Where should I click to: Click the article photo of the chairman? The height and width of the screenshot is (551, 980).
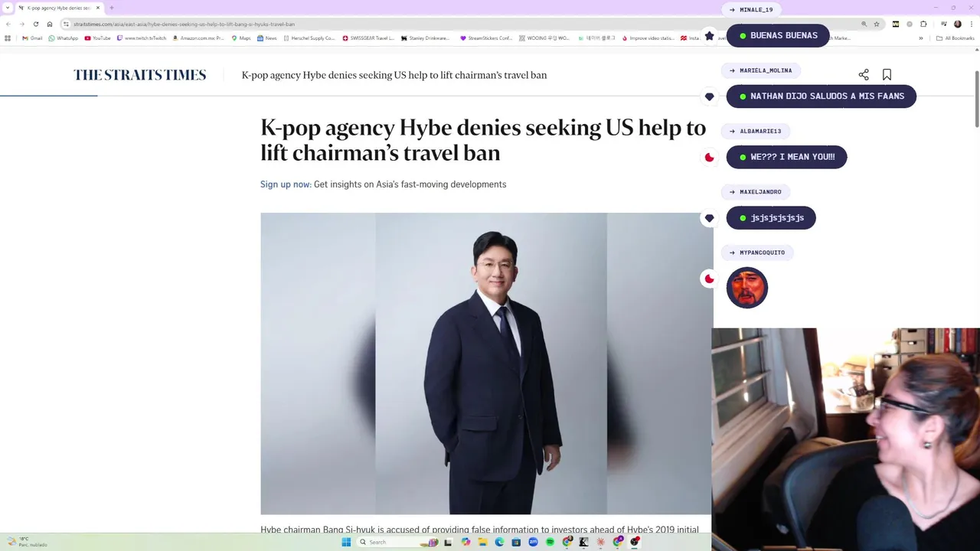coord(486,364)
